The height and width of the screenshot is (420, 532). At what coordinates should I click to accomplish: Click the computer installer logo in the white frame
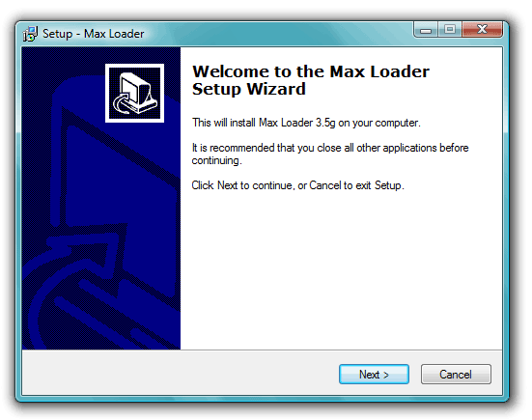(135, 93)
